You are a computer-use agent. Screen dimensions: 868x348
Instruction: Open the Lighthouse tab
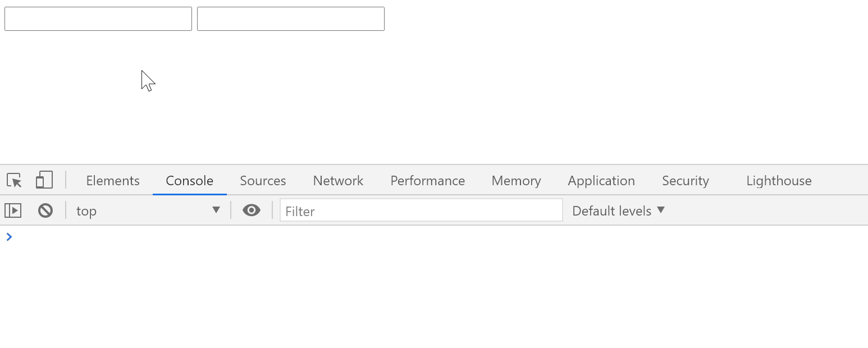[x=779, y=181]
